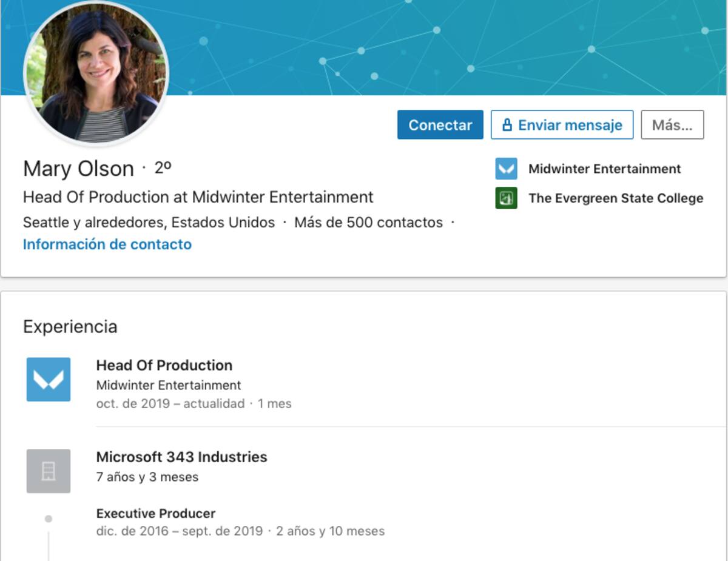Click headline Head Of Production at Midwinter Entertainment
Screen dimensions: 728x561
point(198,197)
